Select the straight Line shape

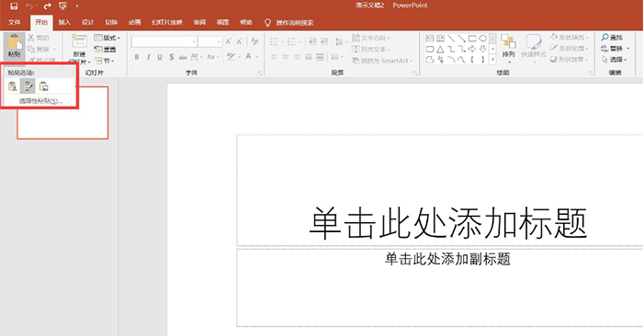[x=451, y=39]
